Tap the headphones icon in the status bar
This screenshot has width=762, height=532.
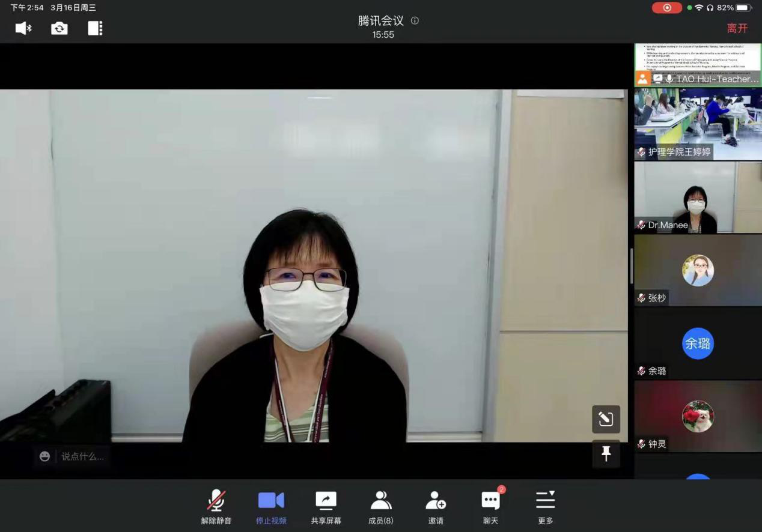click(x=710, y=8)
